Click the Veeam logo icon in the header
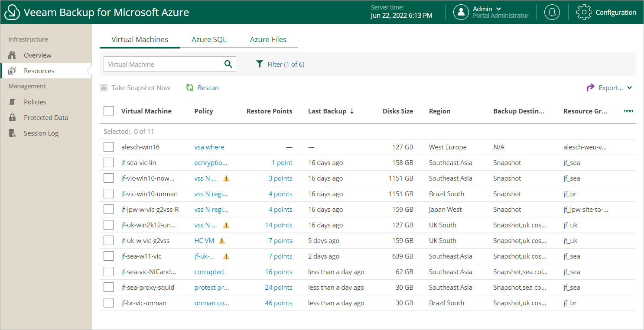 (x=12, y=12)
